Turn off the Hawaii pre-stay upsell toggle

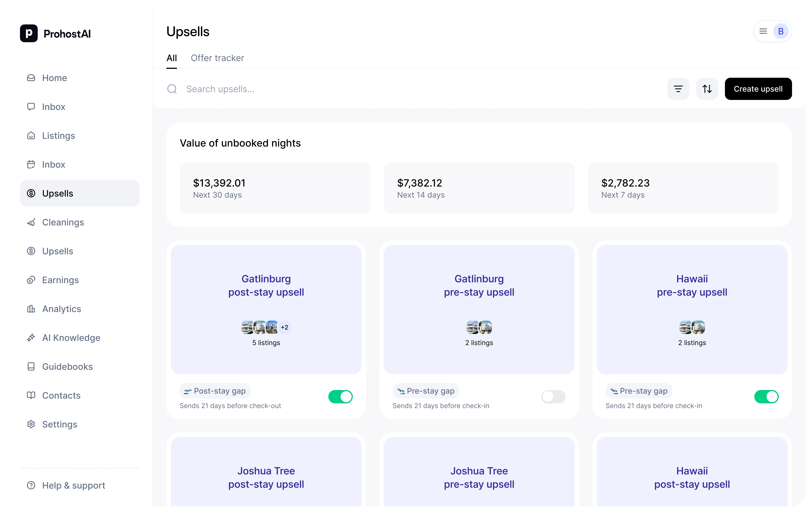coord(766,397)
